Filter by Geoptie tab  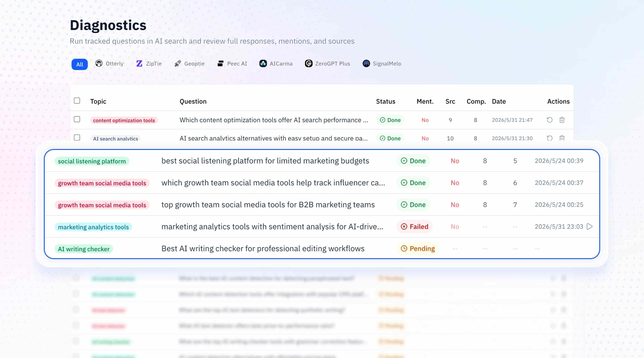(189, 64)
